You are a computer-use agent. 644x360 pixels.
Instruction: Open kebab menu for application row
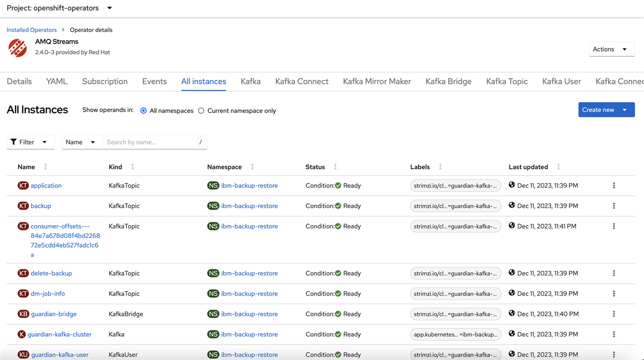click(x=613, y=185)
